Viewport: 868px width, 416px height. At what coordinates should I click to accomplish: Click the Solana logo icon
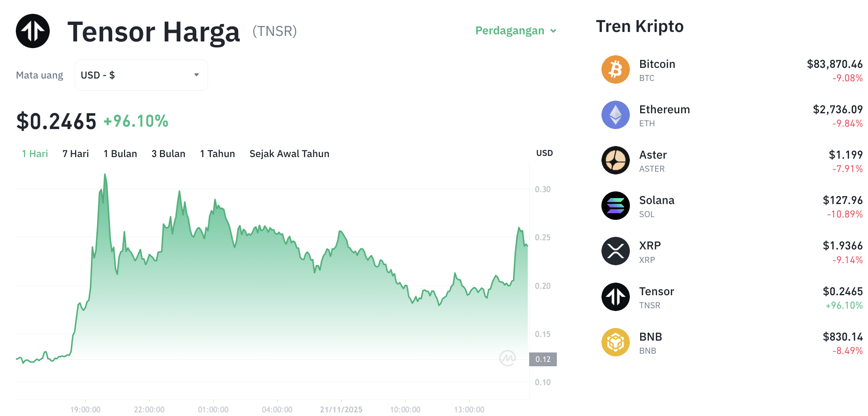(x=615, y=206)
